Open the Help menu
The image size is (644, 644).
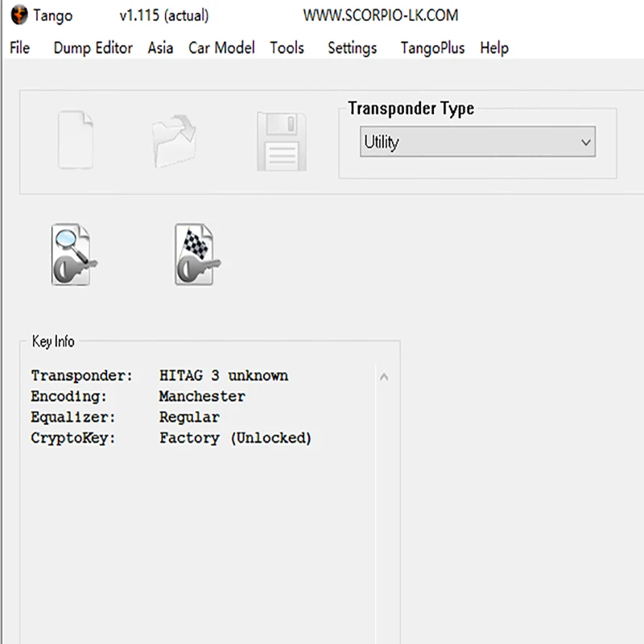tap(494, 48)
